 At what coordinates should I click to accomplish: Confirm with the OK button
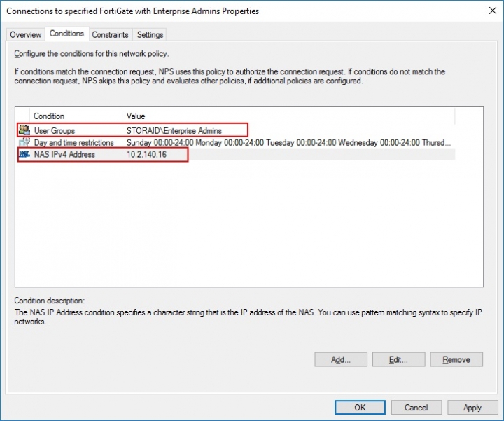(360, 408)
